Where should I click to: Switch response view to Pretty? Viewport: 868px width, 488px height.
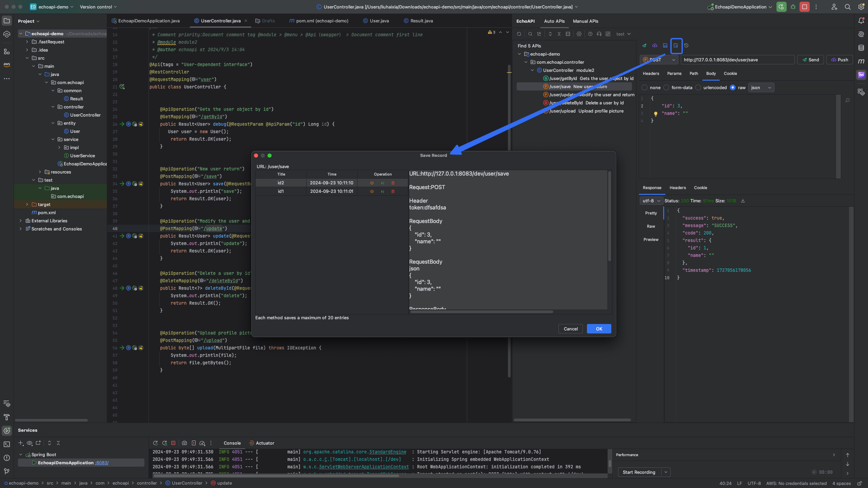(x=651, y=213)
